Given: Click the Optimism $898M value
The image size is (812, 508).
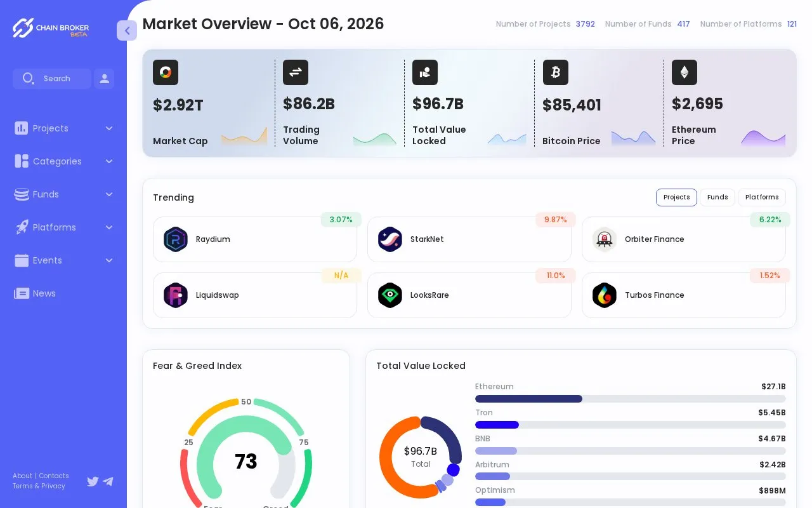Looking at the screenshot, I should pos(772,490).
